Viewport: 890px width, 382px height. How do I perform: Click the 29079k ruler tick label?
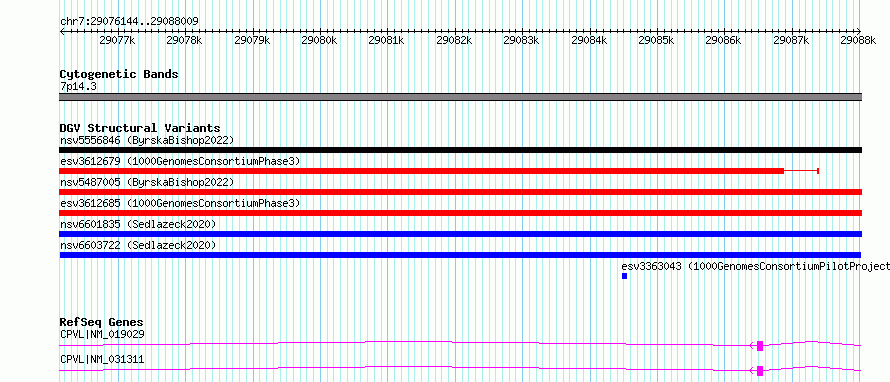tap(252, 40)
